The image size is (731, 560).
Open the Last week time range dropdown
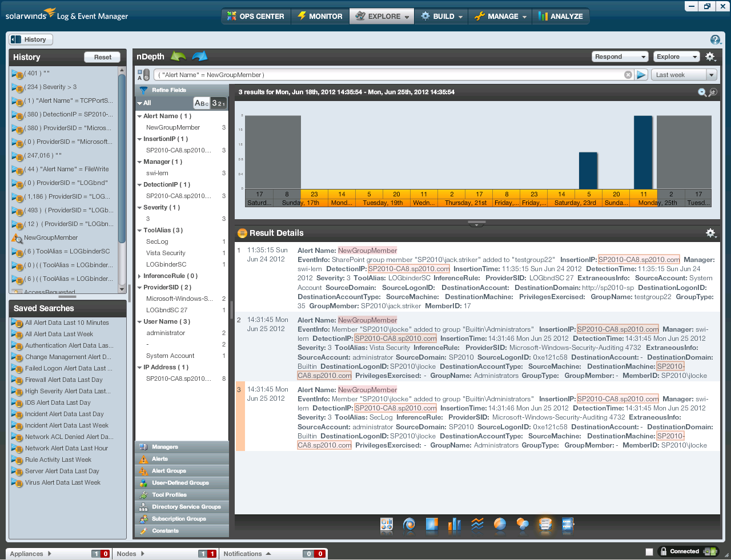point(684,75)
